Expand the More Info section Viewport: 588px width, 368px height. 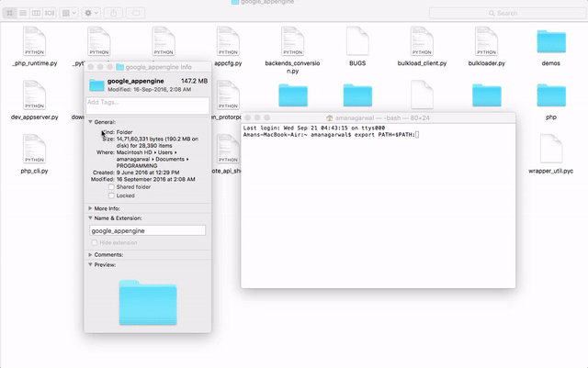[x=90, y=208]
